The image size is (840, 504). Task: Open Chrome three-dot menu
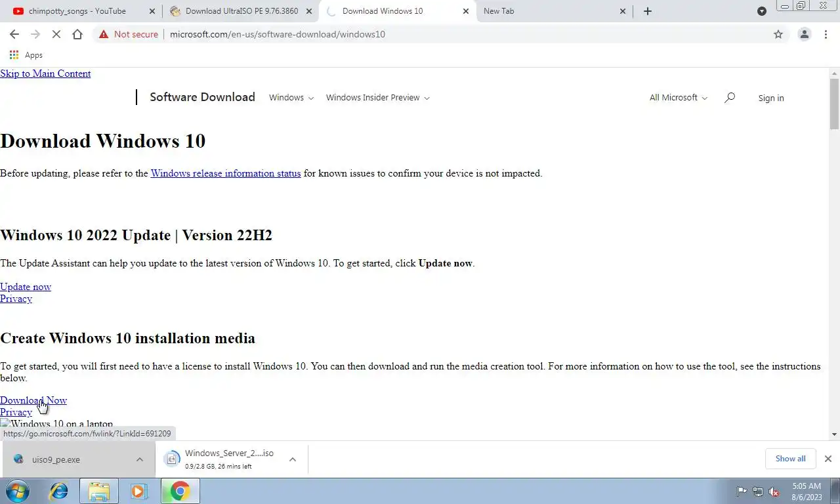[x=826, y=34]
